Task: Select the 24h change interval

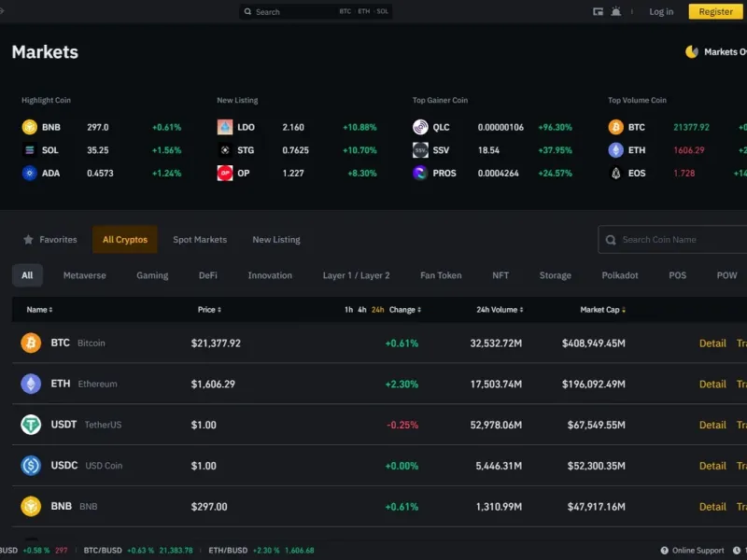Action: pos(378,310)
